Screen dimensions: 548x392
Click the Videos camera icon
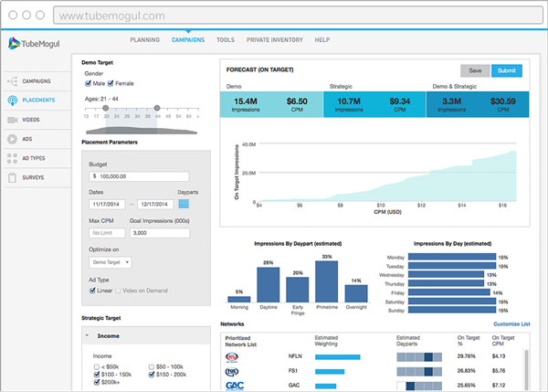pos(12,120)
